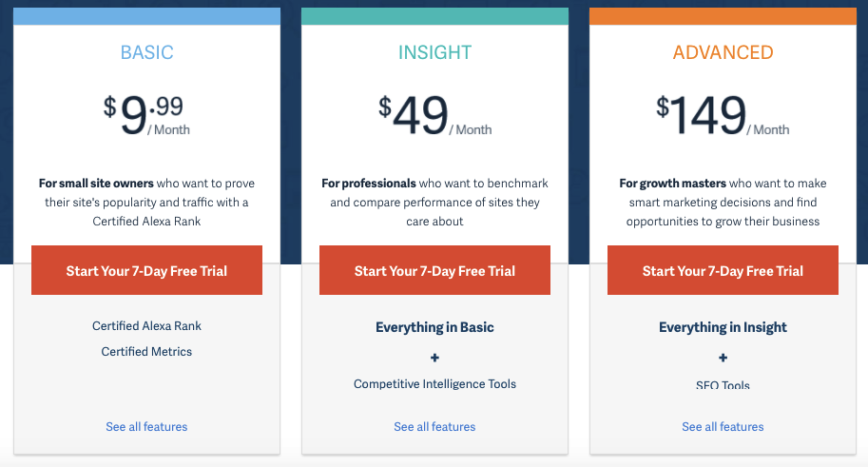Open 'See all features' under Insight plan

coord(434,426)
